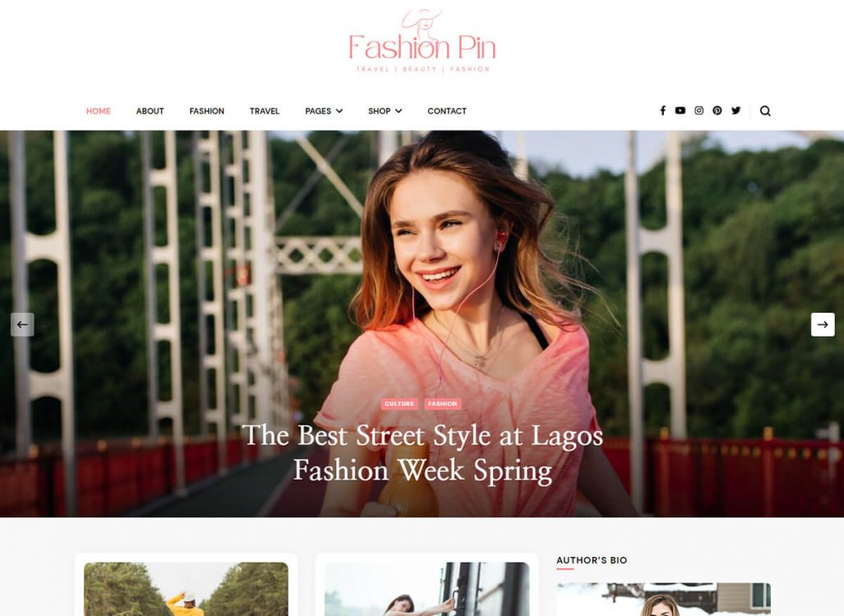Open the YouTube social icon

coord(680,110)
